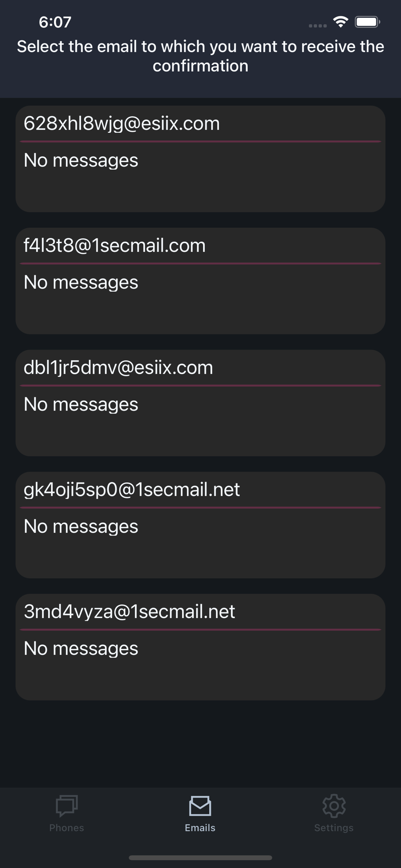The height and width of the screenshot is (868, 401).
Task: Tap the cellular signal dots
Action: click(318, 26)
